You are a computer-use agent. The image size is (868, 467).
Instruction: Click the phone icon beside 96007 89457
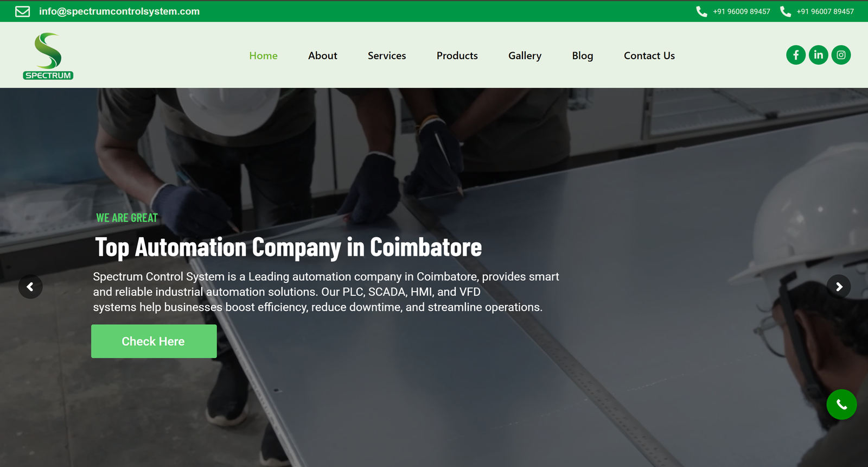pos(785,11)
